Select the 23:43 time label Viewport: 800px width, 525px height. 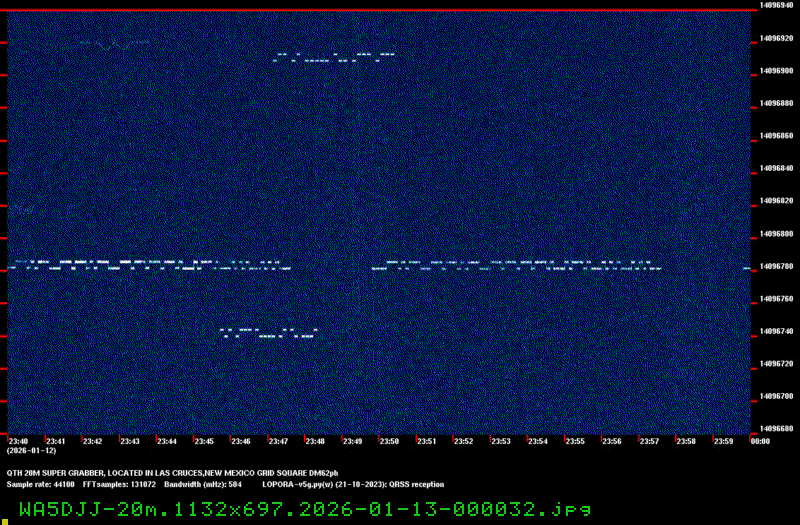tap(130, 441)
